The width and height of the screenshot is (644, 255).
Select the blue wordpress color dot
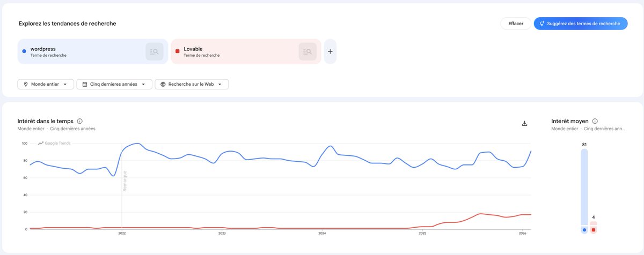click(24, 51)
